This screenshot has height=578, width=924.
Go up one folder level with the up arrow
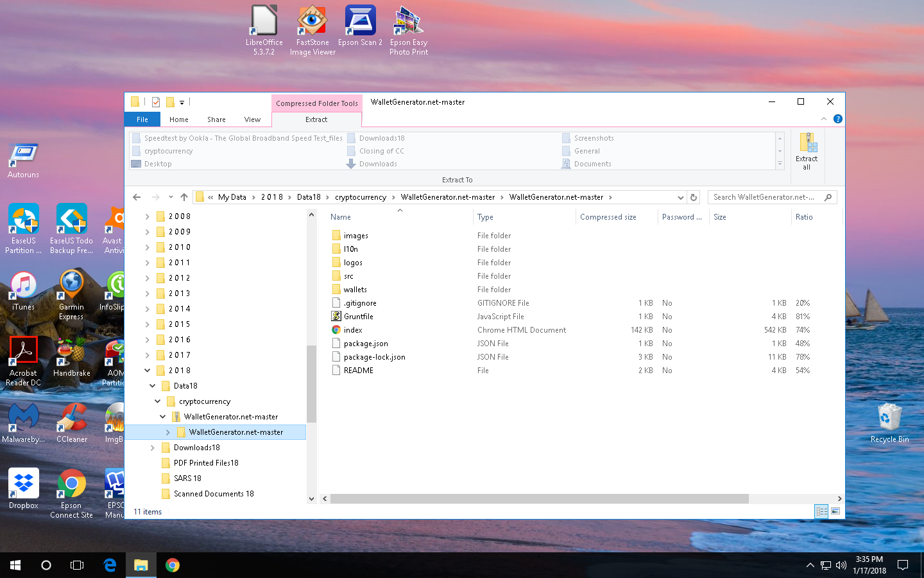click(185, 197)
